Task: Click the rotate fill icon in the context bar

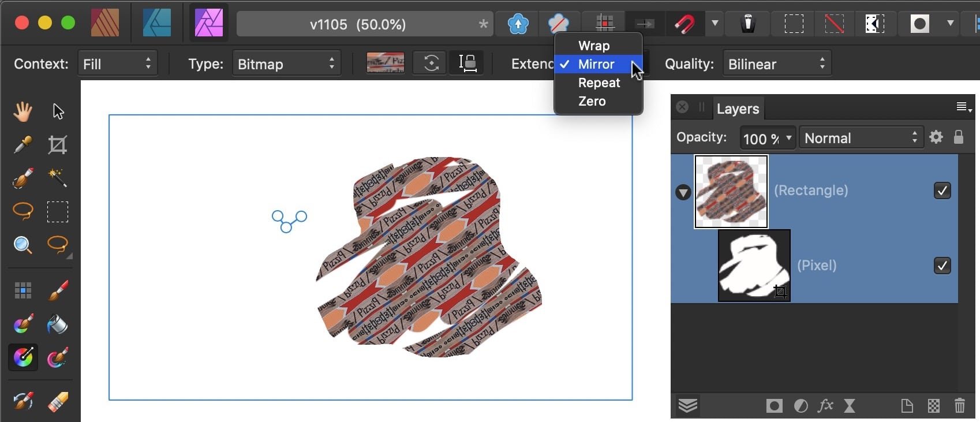Action: pos(431,63)
